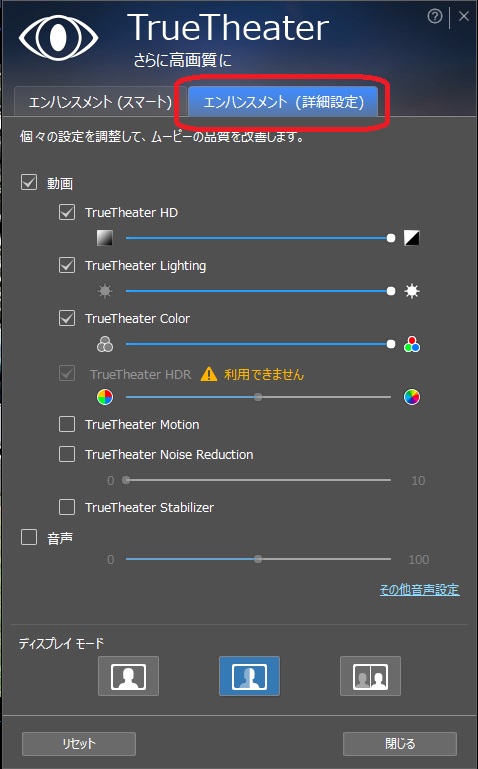Click the リセット reset button

[x=79, y=743]
